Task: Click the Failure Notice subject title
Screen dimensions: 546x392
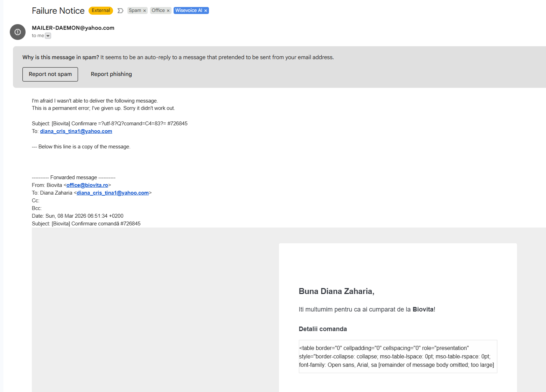Action: pyautogui.click(x=58, y=11)
